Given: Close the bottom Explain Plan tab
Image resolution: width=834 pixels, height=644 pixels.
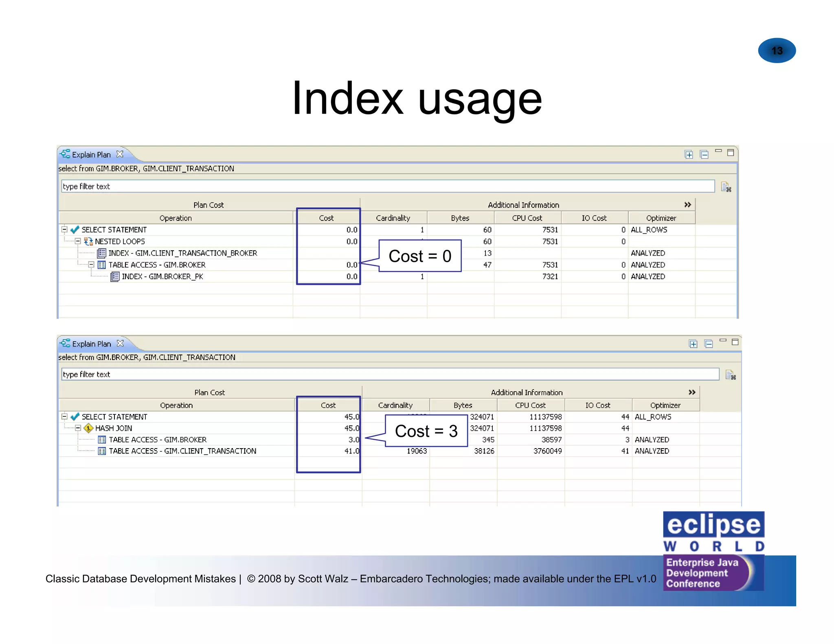Looking at the screenshot, I should pyautogui.click(x=120, y=344).
